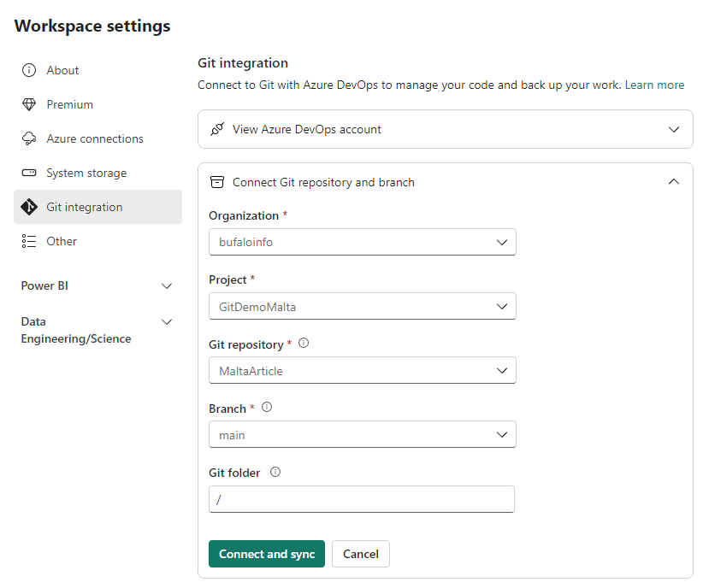Open the Project dropdown showing GitDemoMalta
This screenshot has height=588, width=703.
click(363, 307)
